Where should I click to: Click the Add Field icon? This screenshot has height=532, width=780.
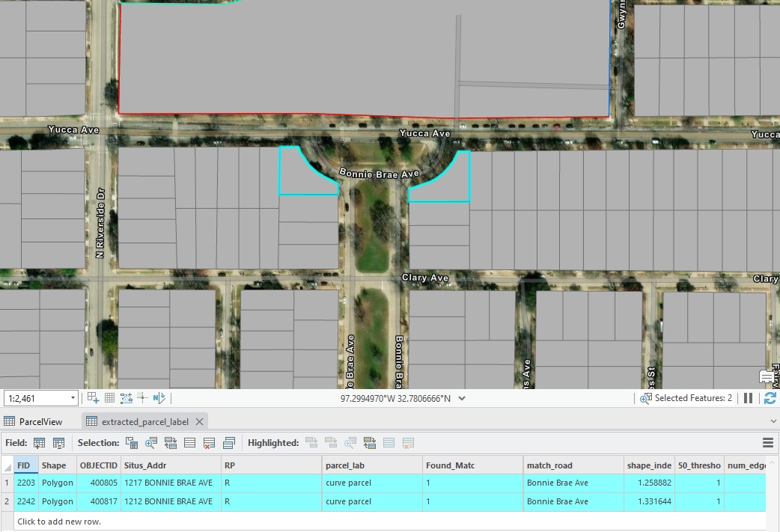coord(40,443)
